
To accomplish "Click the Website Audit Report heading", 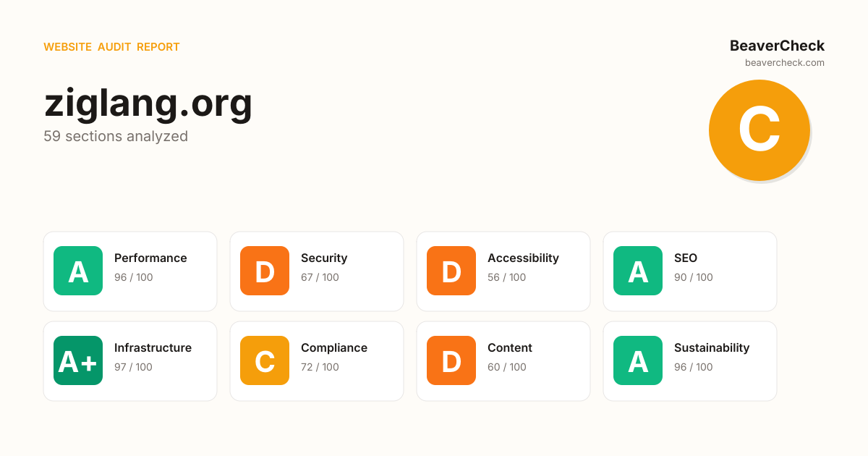I will click(111, 47).
